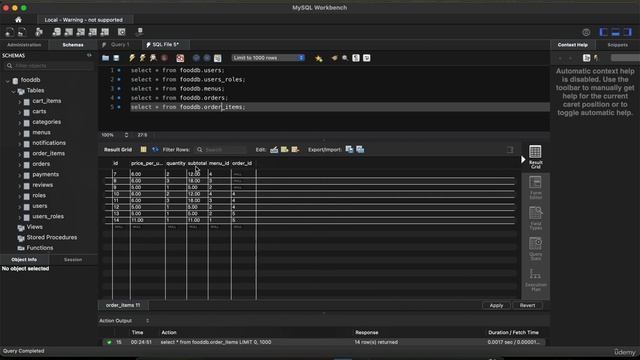Image resolution: width=640 pixels, height=360 pixels.
Task: Expand the cart_items table node
Action: (x=20, y=101)
